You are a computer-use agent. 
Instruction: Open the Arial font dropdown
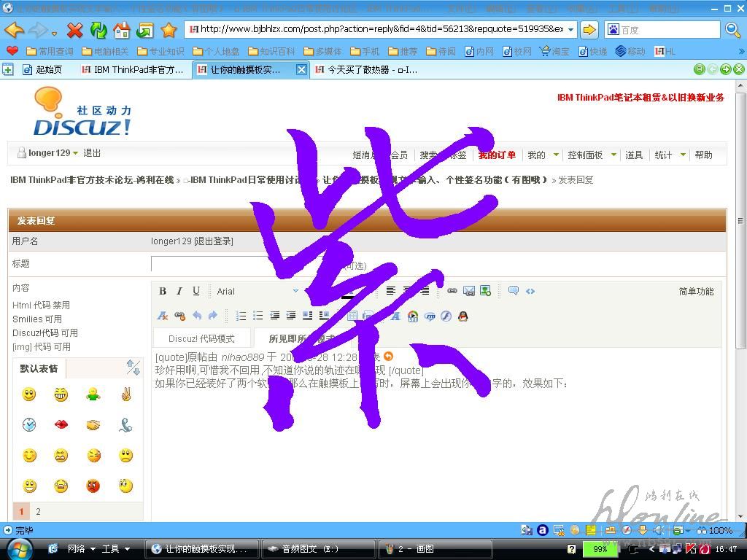[x=295, y=291]
